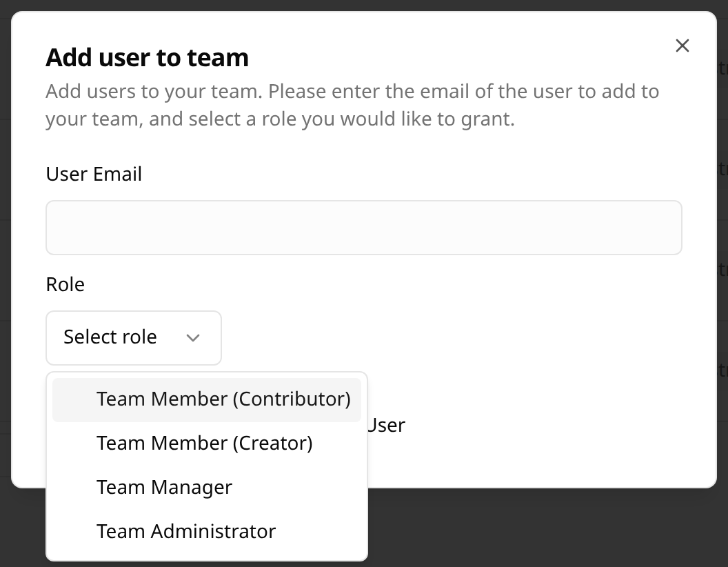Screen dimensions: 728x567
Task: Click the User Email field label
Action: pos(94,174)
